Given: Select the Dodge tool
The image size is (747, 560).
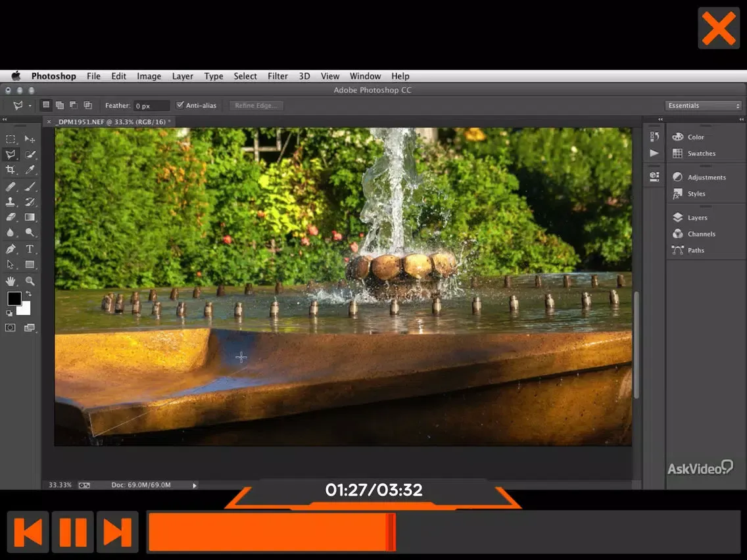Looking at the screenshot, I should pos(30,233).
